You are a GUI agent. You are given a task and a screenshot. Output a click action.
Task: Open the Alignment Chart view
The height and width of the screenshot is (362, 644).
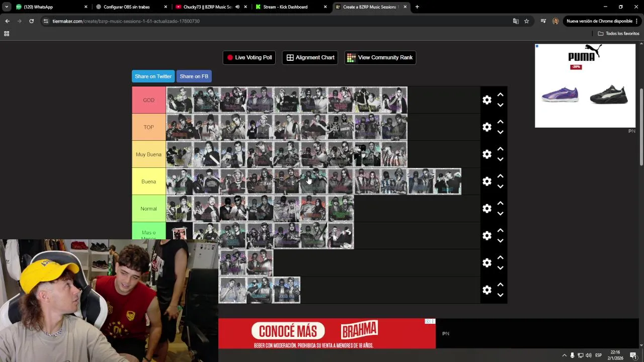pos(310,57)
